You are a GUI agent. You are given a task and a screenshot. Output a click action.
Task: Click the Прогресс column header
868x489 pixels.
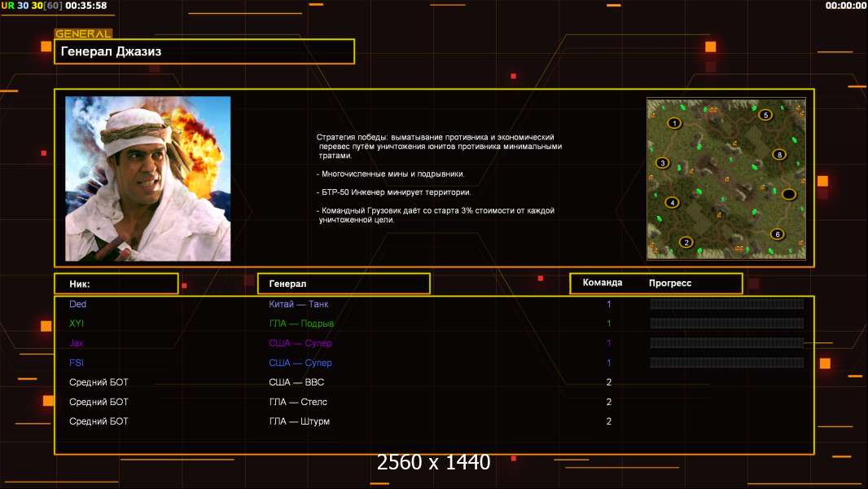pos(670,283)
